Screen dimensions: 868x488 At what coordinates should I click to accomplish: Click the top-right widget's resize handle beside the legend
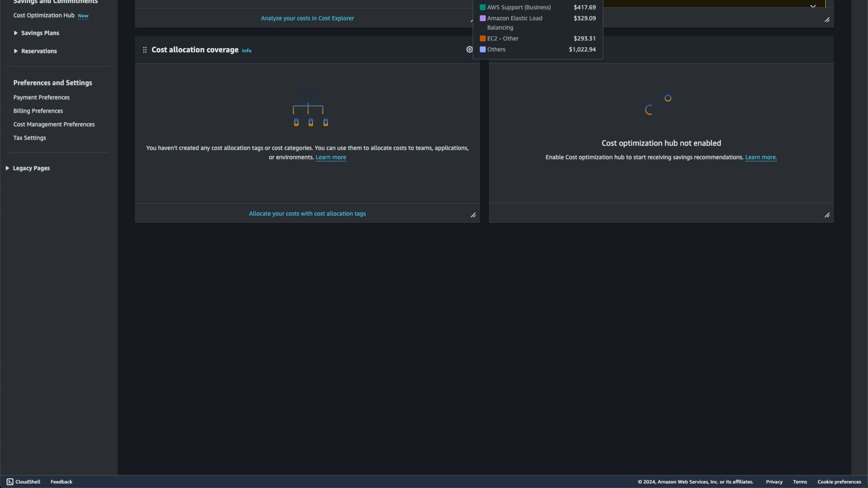827,20
